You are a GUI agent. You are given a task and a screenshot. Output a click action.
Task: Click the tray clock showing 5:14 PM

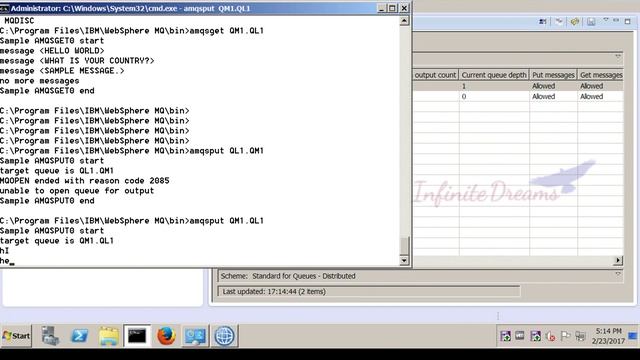click(608, 336)
